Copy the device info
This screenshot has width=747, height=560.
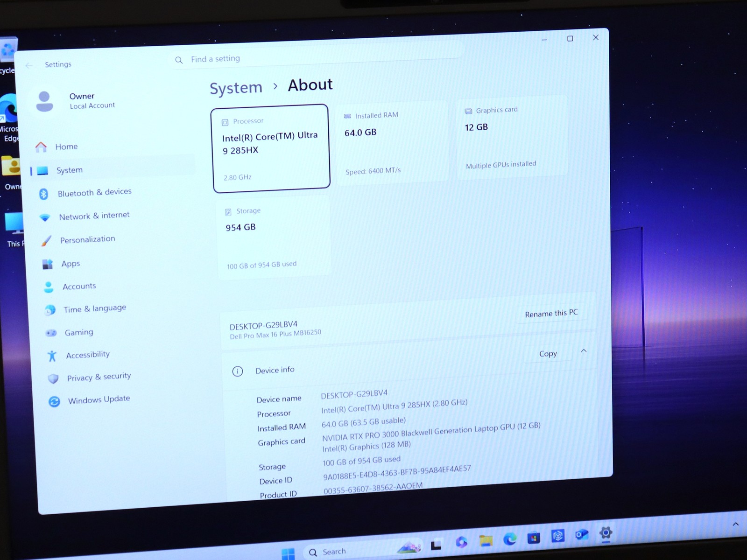click(x=548, y=354)
